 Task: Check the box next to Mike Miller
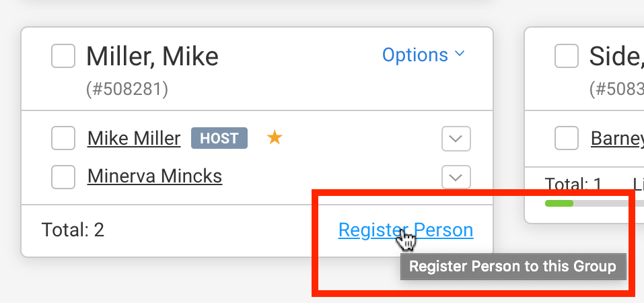[x=63, y=139]
